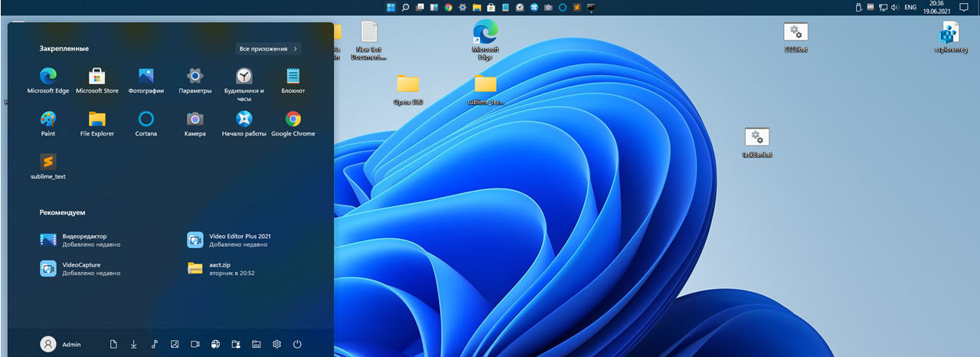Open Settings gear in Start footer
This screenshot has height=357, width=980.
[x=276, y=345]
